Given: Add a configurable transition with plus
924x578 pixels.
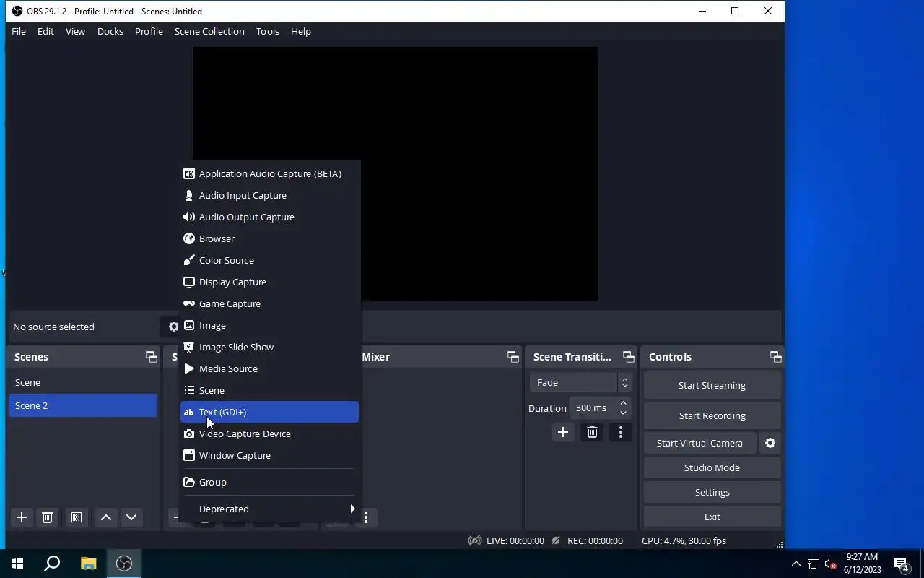Looking at the screenshot, I should coord(563,432).
